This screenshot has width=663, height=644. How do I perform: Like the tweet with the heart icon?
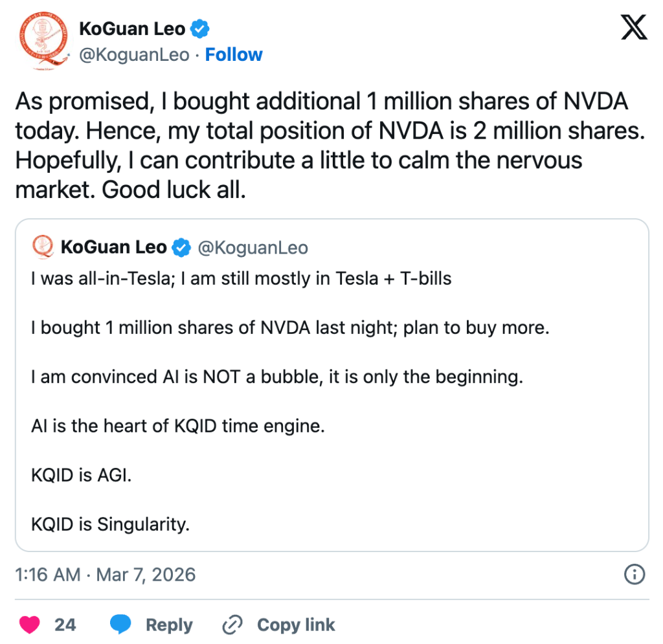(29, 625)
